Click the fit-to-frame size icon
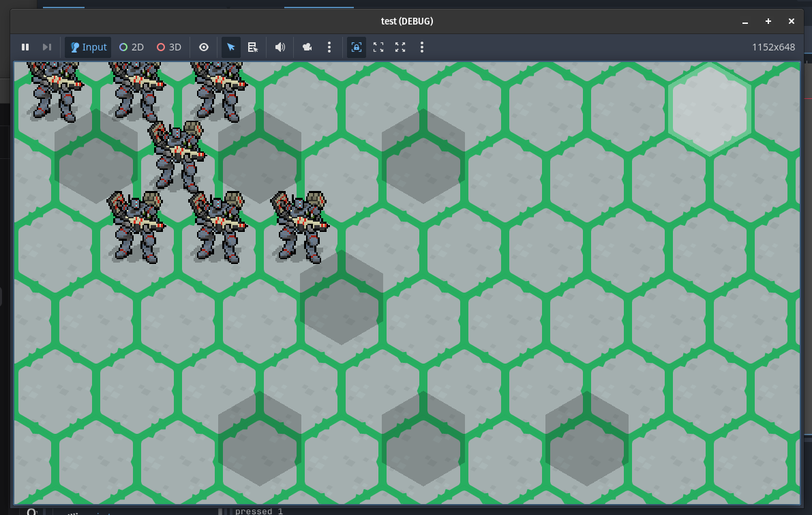This screenshot has width=812, height=515. [378, 47]
